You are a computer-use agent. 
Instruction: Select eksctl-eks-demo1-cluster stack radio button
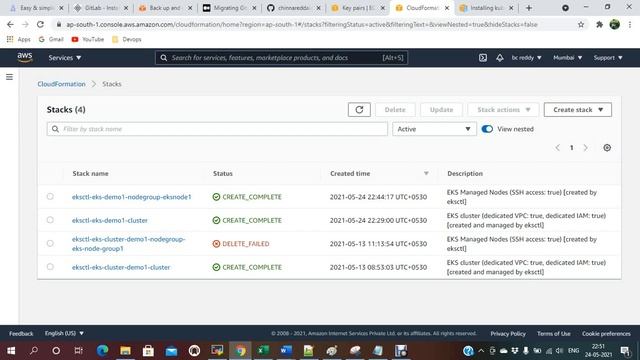point(50,220)
